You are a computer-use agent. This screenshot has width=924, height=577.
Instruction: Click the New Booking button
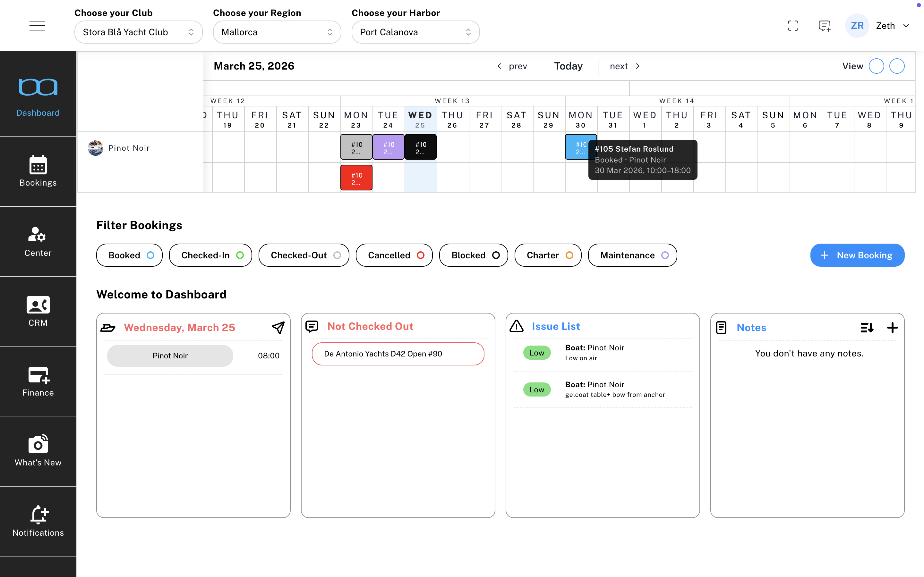(857, 255)
